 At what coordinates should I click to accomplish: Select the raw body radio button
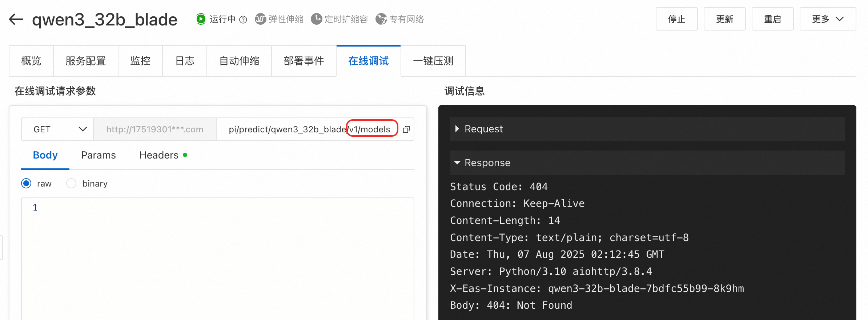[x=26, y=183]
